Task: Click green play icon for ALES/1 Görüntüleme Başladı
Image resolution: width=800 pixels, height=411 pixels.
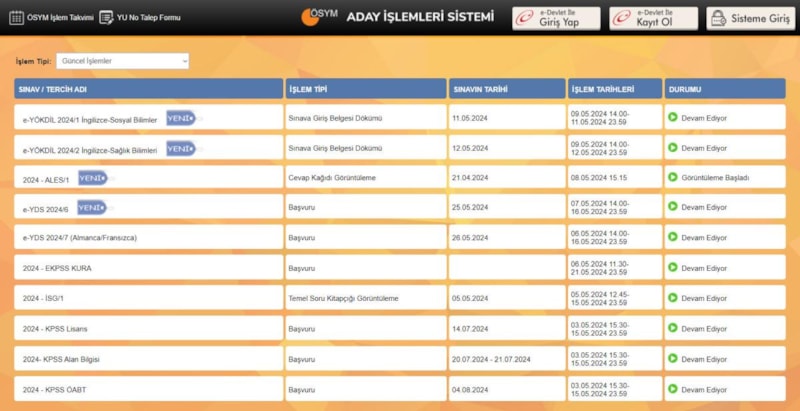Action: click(673, 178)
